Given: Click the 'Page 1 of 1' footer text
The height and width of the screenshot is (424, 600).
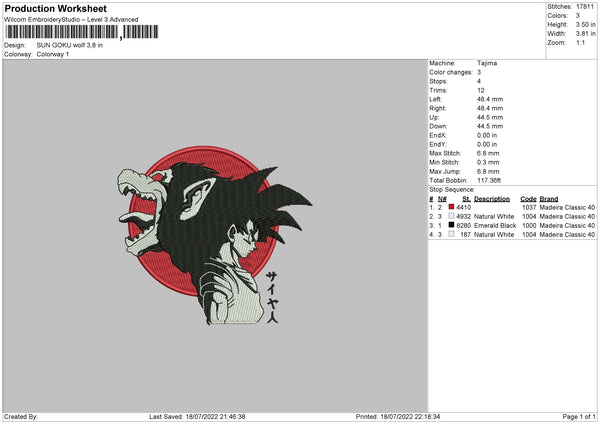Looking at the screenshot, I should 579,417.
